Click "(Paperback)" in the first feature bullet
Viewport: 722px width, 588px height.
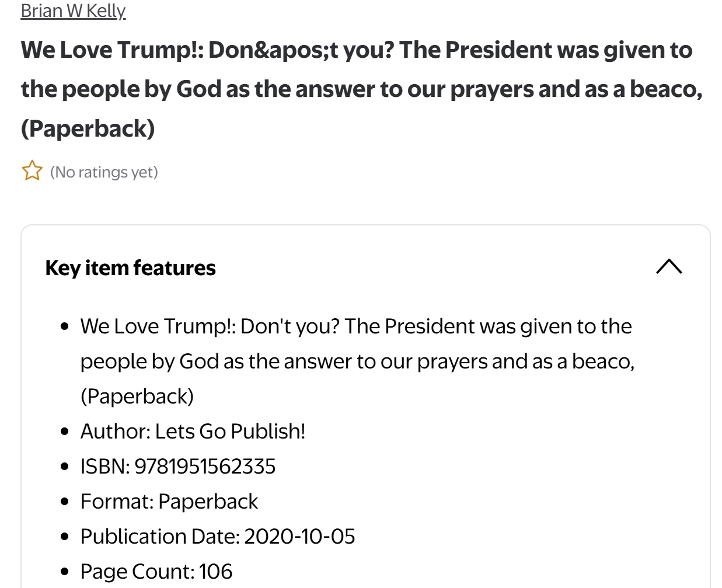[137, 396]
